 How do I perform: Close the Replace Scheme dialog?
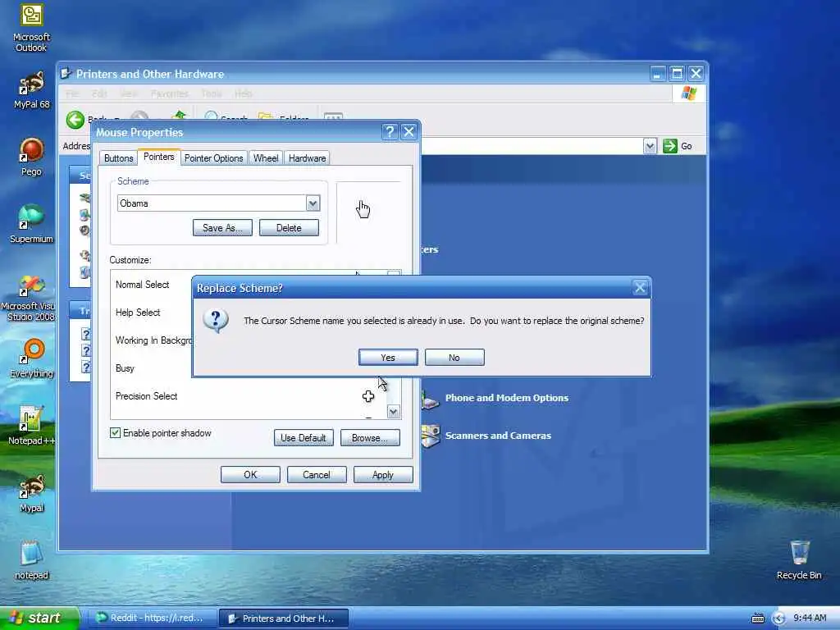pos(640,288)
